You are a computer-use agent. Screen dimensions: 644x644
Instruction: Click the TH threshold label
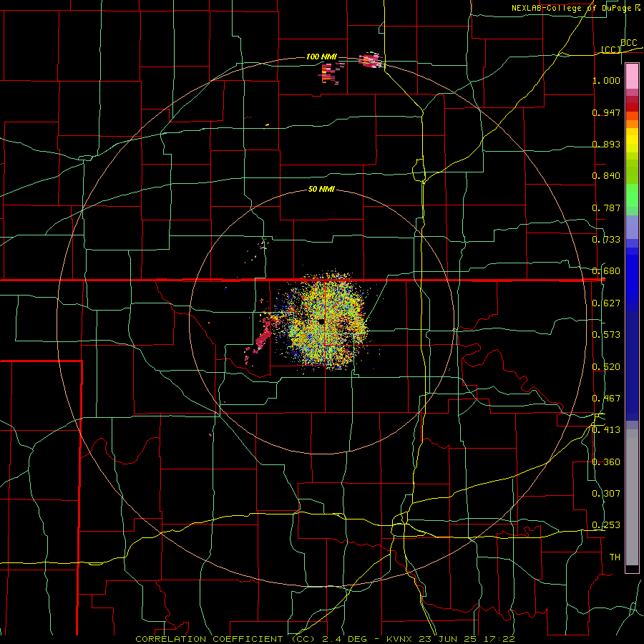point(615,557)
